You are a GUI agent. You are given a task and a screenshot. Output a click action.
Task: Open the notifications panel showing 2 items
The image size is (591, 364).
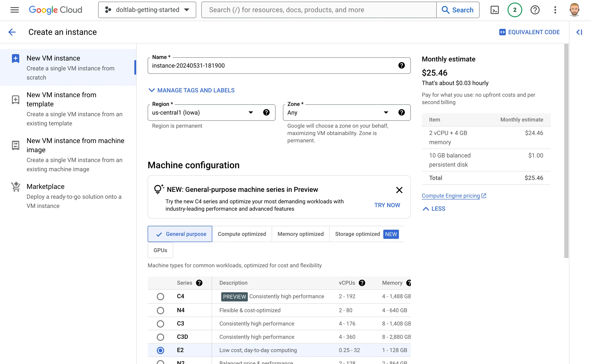click(515, 10)
